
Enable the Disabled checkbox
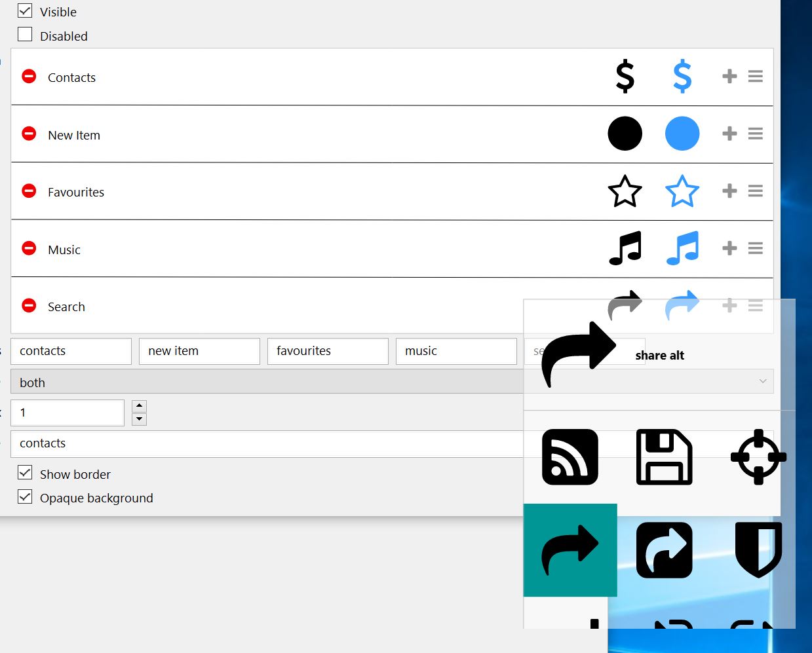pyautogui.click(x=25, y=35)
